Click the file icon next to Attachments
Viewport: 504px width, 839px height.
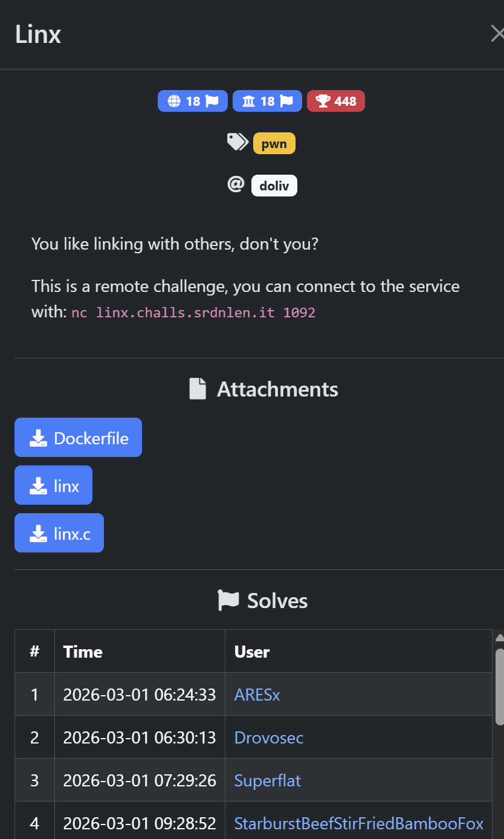pos(198,389)
